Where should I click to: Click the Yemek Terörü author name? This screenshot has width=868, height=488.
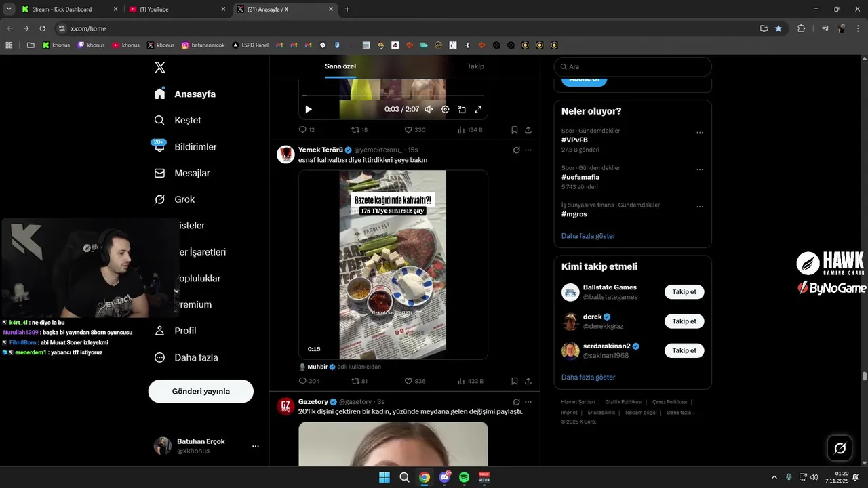[x=321, y=150]
